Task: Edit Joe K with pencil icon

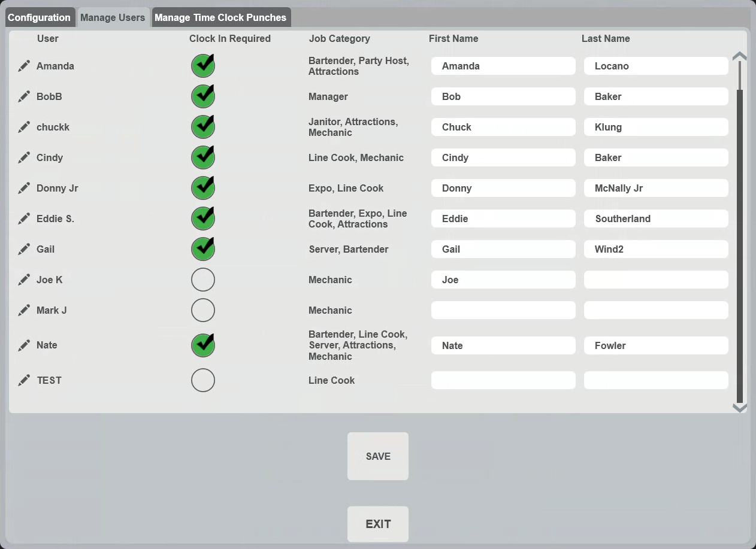Action: 24,280
